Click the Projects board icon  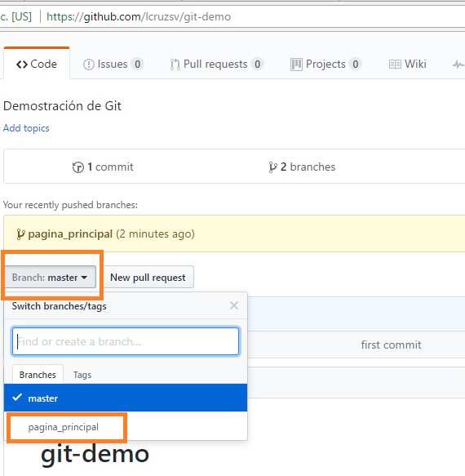[296, 65]
